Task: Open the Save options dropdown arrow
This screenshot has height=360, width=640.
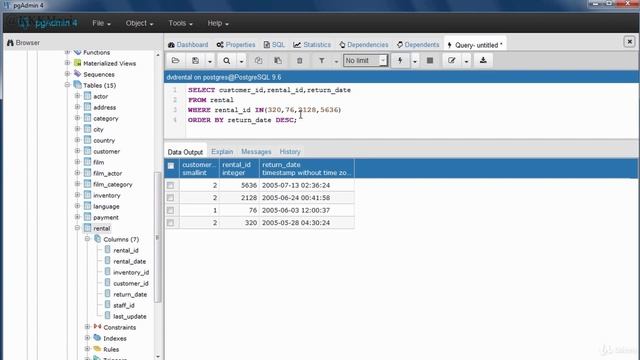Action: [x=210, y=61]
